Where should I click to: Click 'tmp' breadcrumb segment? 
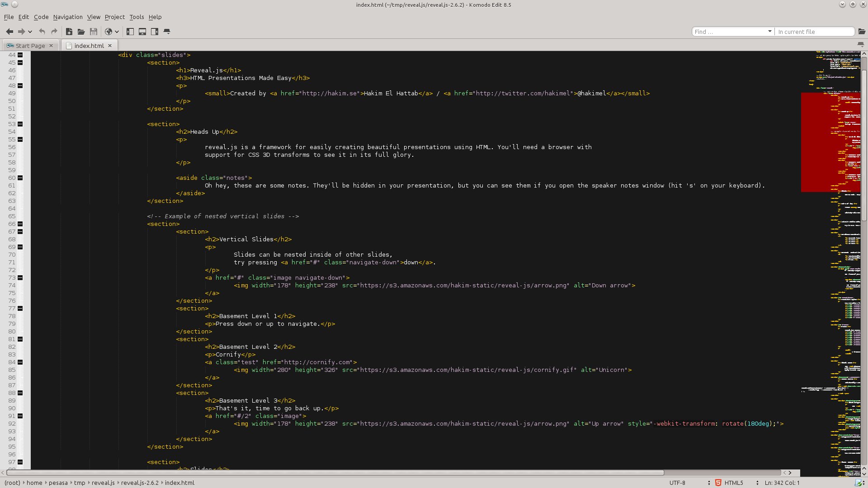tap(80, 483)
